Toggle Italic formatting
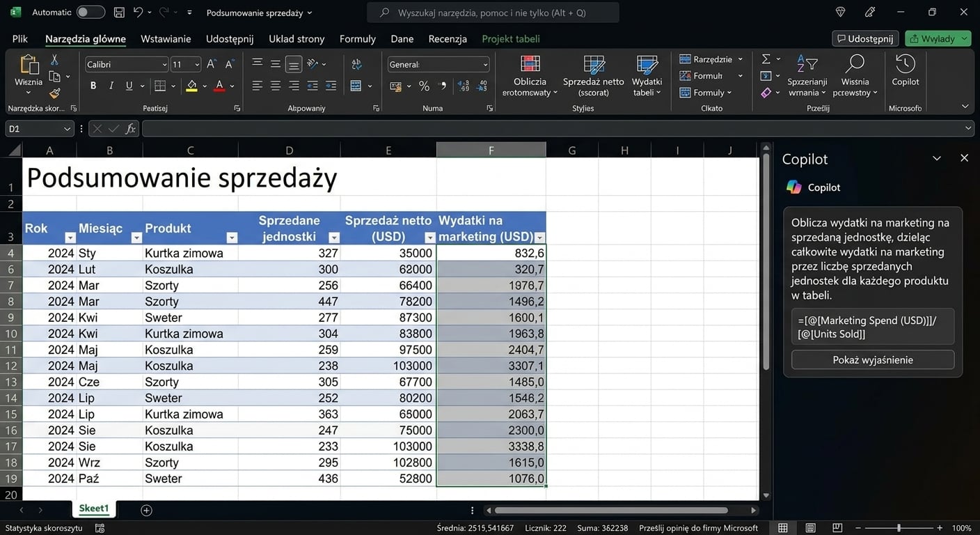Image resolution: width=980 pixels, height=535 pixels. point(111,86)
